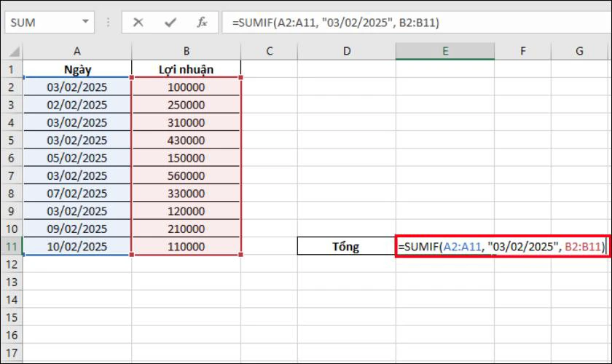Click cell containing 07/02/2025

(x=77, y=193)
